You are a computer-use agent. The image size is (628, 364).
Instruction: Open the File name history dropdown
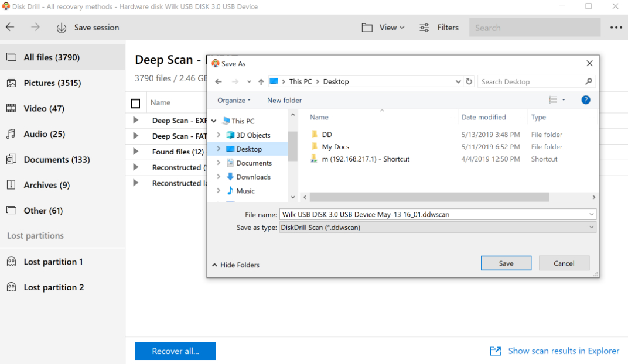pos(591,214)
